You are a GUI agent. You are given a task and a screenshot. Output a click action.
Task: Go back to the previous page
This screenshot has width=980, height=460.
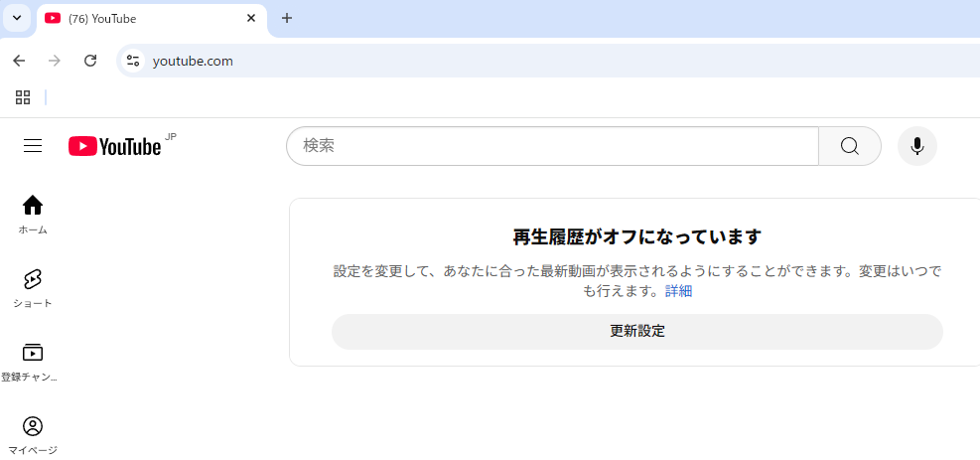(x=19, y=61)
